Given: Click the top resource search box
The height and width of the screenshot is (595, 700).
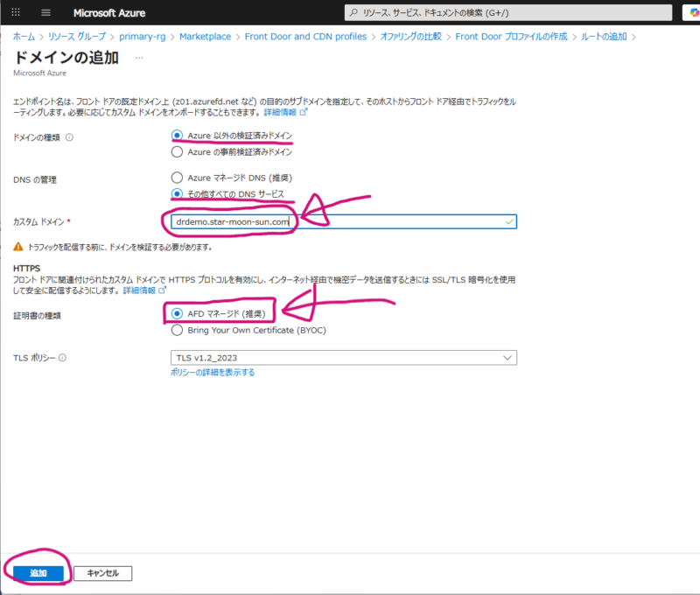Looking at the screenshot, I should (x=508, y=12).
